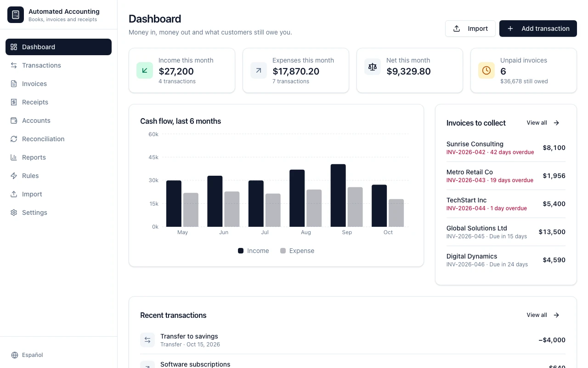Click the $36,678 still owed text
Screen dimensions: 588x368
click(524, 81)
